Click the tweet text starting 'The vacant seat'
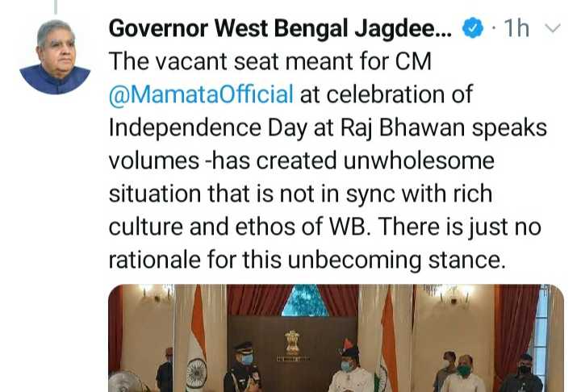Viewport: 581px width, 392px height. [328, 161]
